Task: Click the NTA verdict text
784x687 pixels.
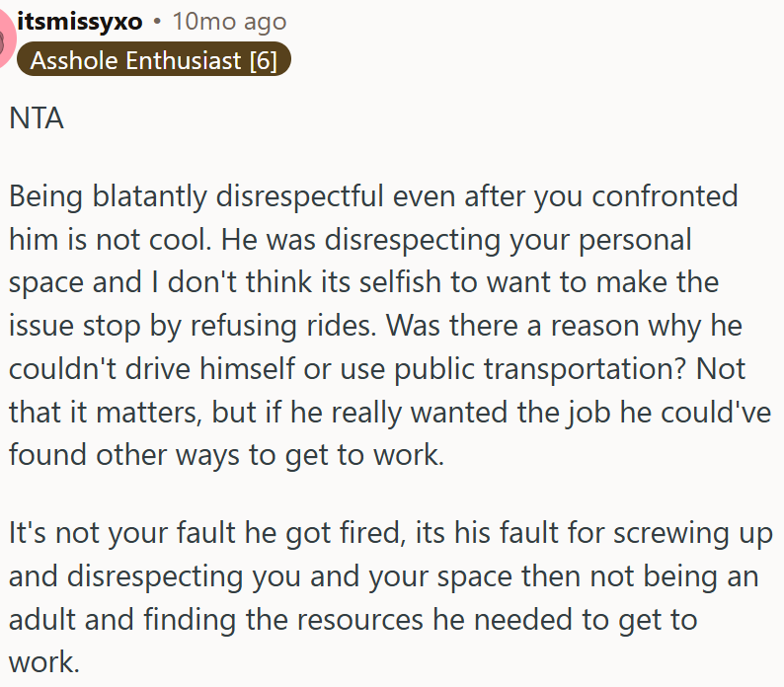Action: click(37, 118)
